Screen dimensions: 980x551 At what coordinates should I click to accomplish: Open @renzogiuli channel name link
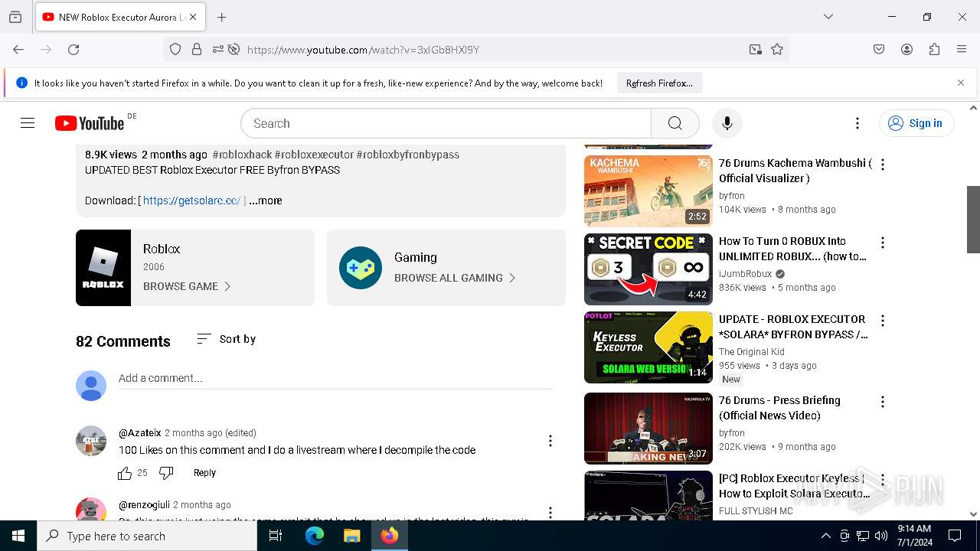144,505
